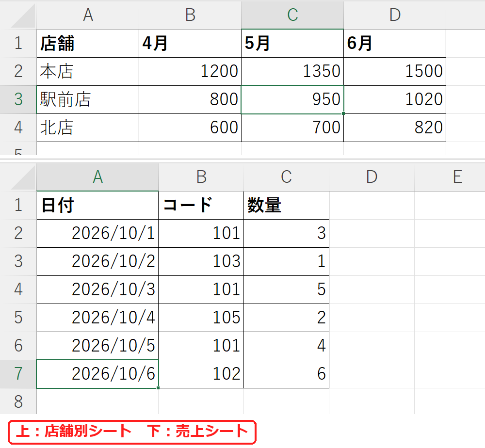Select quantity cell 4 in 2026/10/5 row
The width and height of the screenshot is (485, 448).
click(287, 346)
